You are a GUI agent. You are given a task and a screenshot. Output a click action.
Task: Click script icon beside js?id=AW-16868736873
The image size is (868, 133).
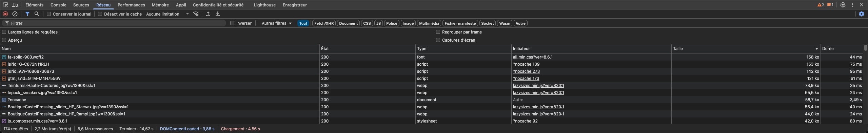pos(4,71)
